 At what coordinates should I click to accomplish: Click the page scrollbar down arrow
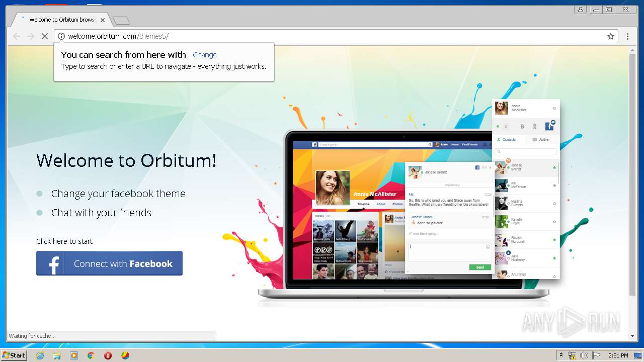[x=632, y=336]
